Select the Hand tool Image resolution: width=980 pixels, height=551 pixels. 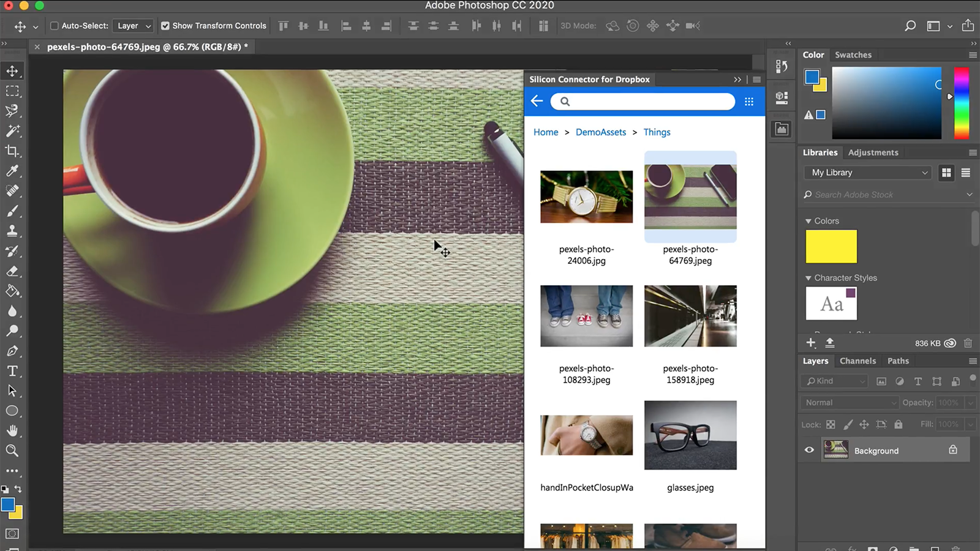(12, 430)
